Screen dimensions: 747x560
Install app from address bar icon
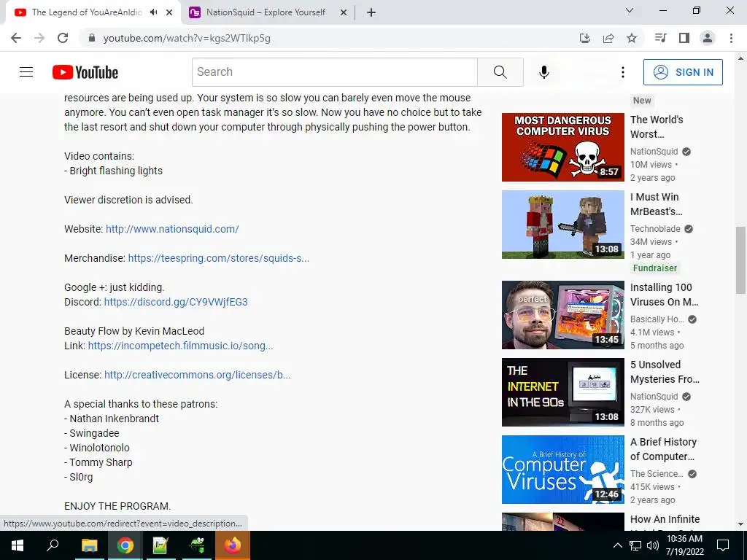(584, 38)
